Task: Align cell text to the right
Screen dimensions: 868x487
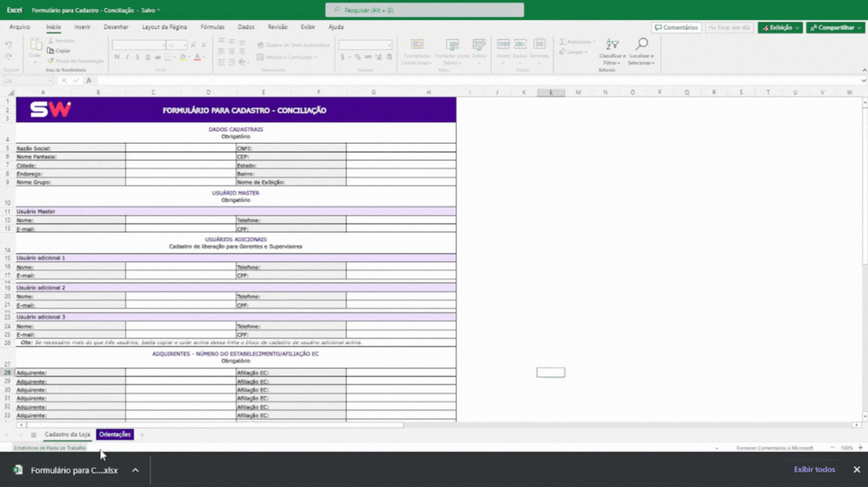Action: (242, 52)
